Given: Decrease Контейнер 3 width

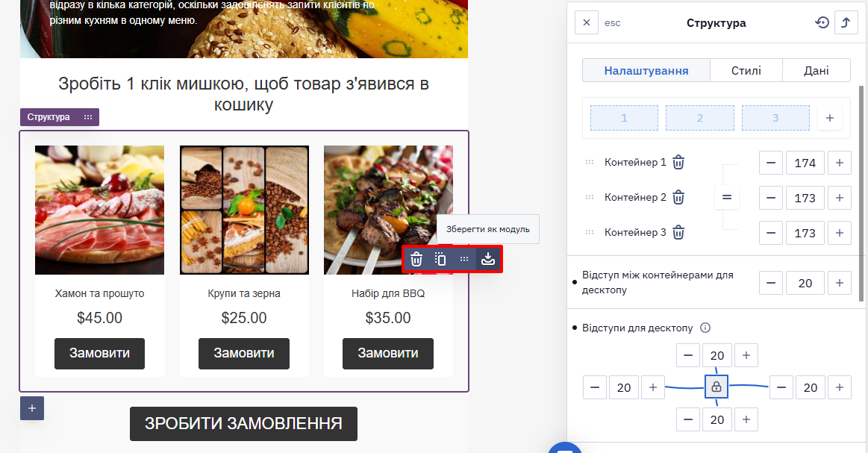Looking at the screenshot, I should [770, 233].
